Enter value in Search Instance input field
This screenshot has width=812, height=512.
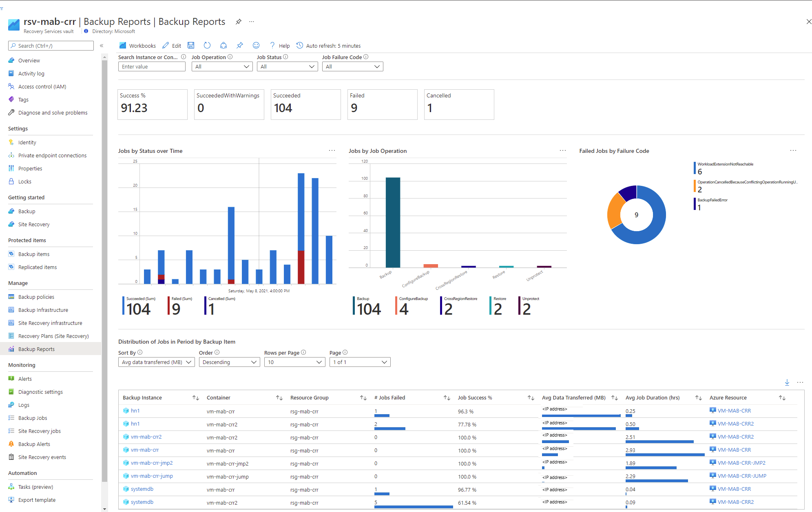(152, 66)
